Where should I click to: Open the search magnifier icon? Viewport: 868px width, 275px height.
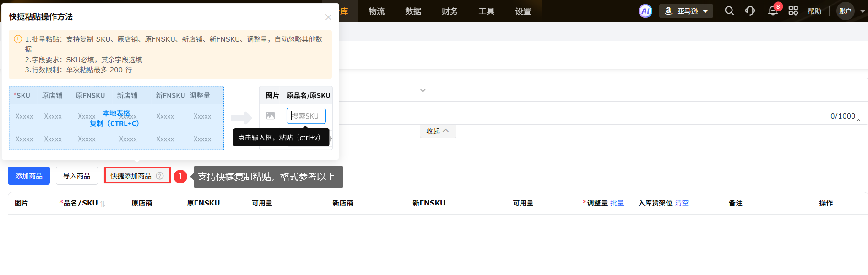(729, 11)
